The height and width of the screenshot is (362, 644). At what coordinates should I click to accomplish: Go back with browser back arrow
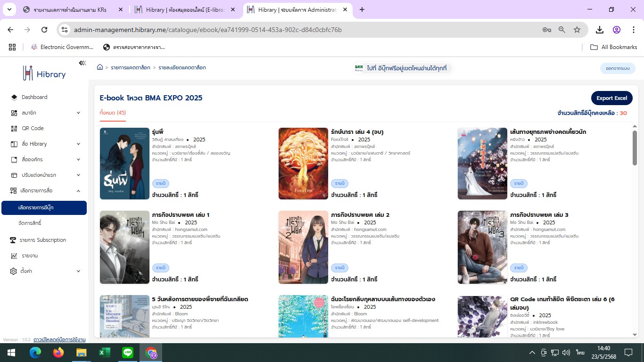[x=10, y=30]
